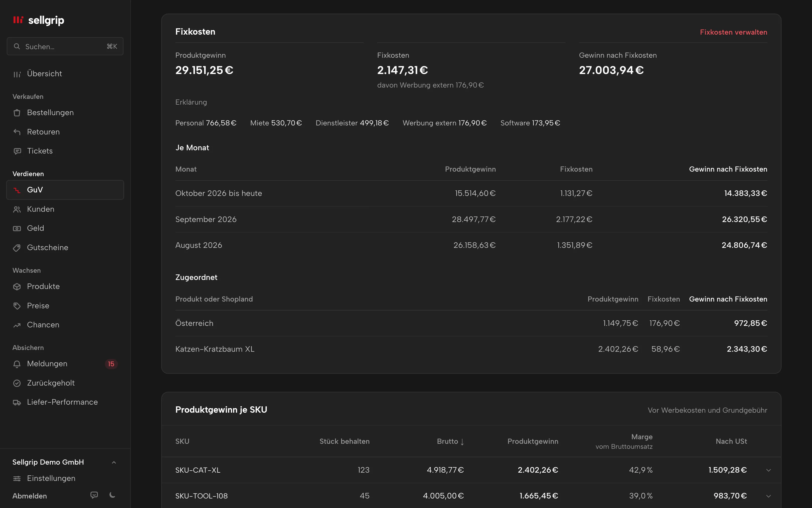Click the Meldungen bell icon
The width and height of the screenshot is (812, 508).
pos(17,364)
